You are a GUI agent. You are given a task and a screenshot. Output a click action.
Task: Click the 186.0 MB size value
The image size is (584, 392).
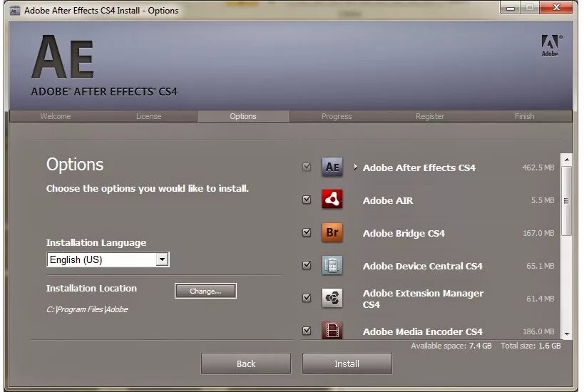pyautogui.click(x=538, y=331)
